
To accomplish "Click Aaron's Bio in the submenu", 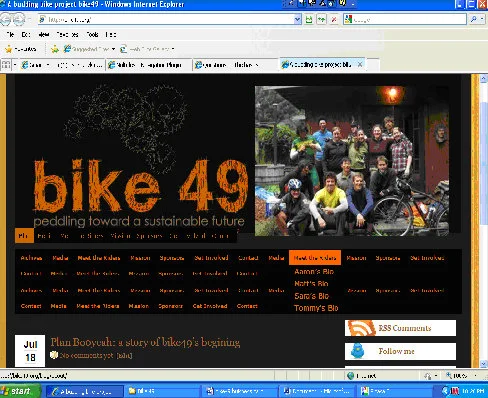I will click(314, 272).
